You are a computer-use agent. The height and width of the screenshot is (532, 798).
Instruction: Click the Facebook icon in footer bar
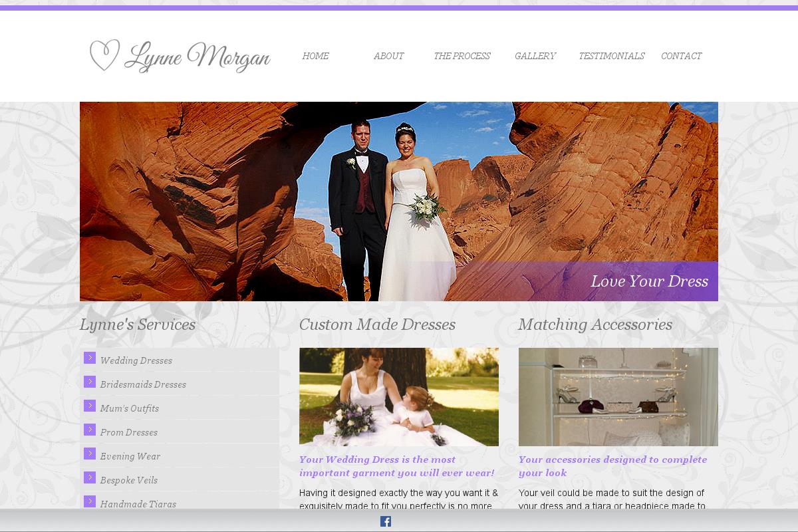[x=386, y=521]
